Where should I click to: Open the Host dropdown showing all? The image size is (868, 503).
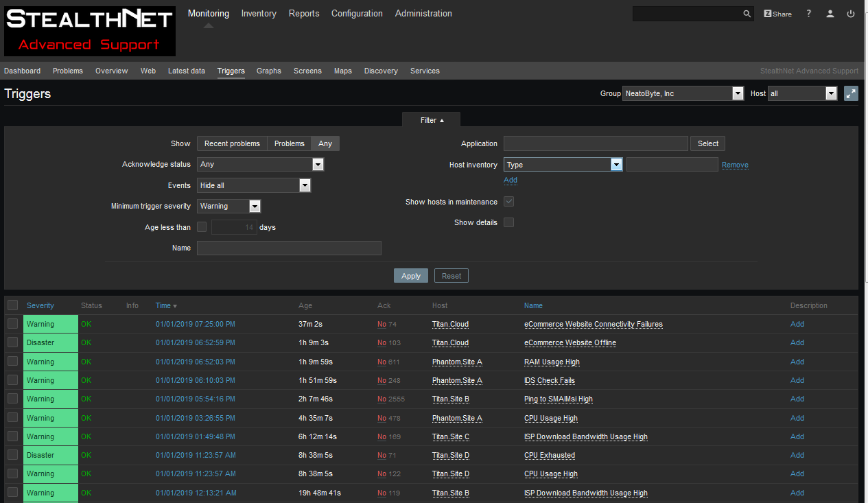[x=803, y=93]
